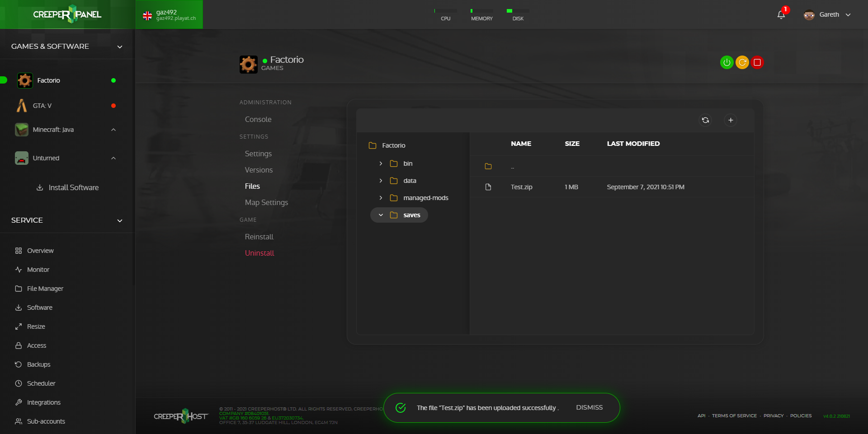
Task: Click the MEMORY usage indicator
Action: (x=482, y=15)
